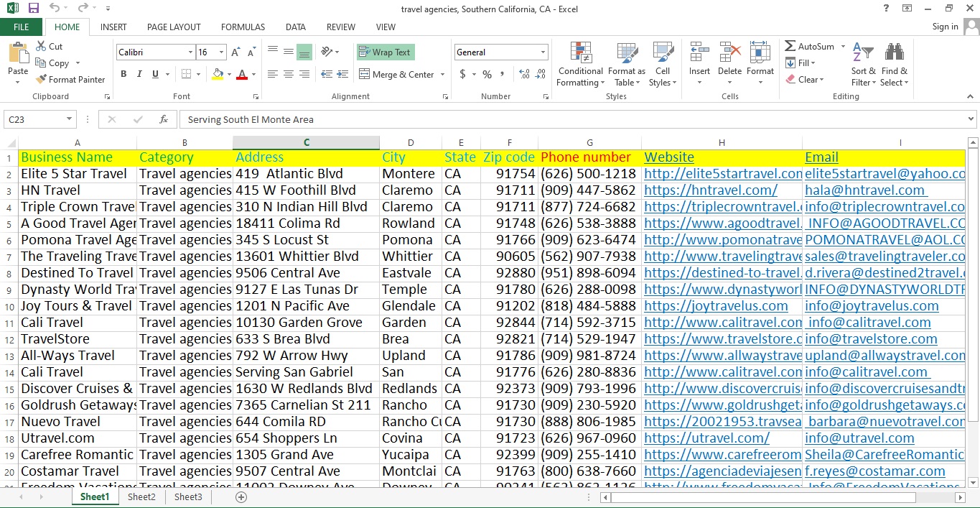980x508 pixels.
Task: Toggle Wrap Text on selected cell
Action: tap(386, 52)
